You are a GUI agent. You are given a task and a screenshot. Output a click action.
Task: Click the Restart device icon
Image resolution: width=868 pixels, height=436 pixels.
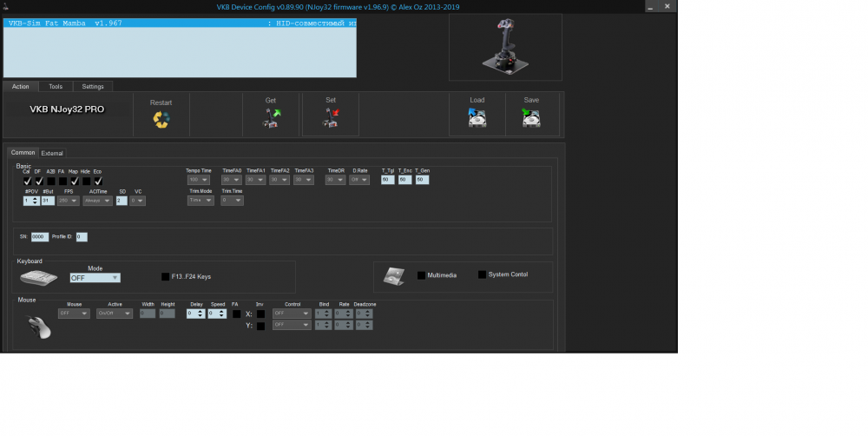click(161, 119)
